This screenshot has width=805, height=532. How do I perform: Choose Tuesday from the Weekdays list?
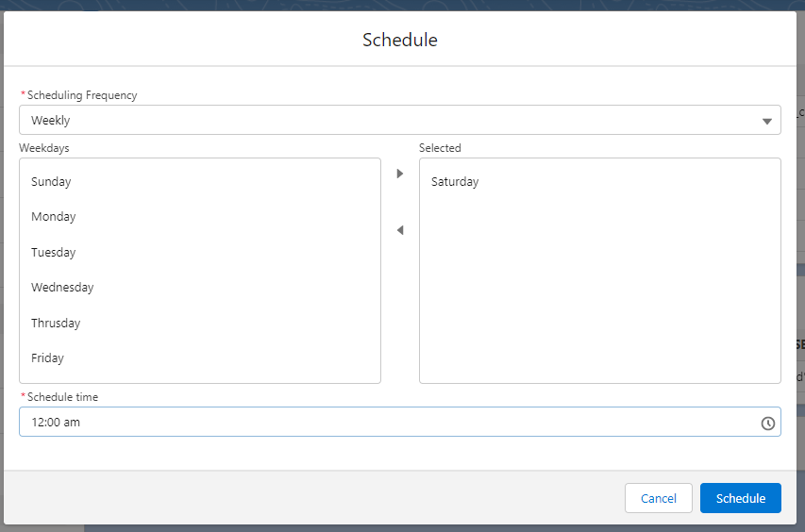[53, 253]
